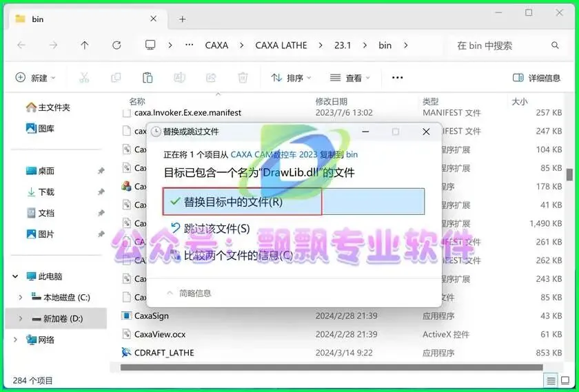Navigate to 23.1 in breadcrumb

coord(343,45)
